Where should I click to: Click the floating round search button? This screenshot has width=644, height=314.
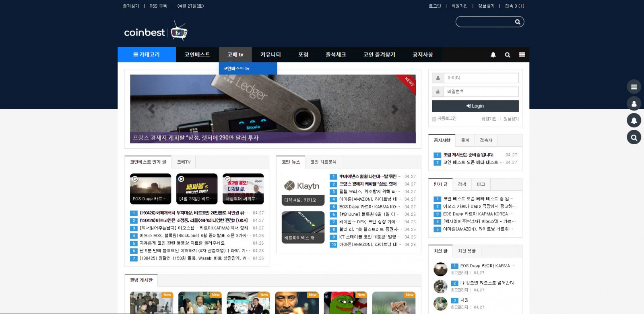(x=634, y=137)
